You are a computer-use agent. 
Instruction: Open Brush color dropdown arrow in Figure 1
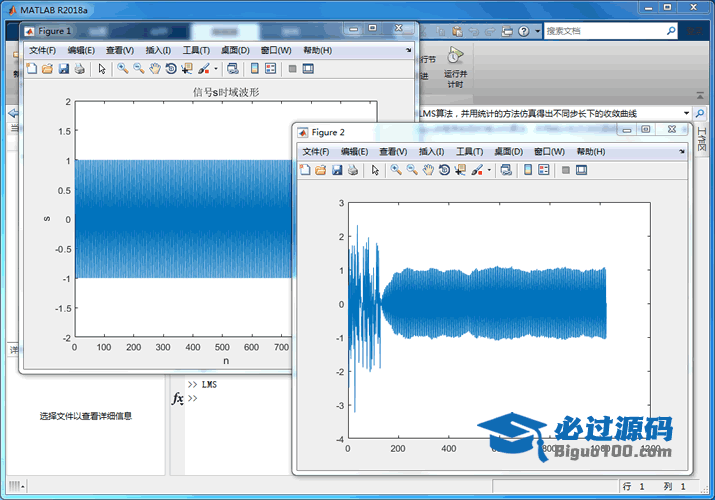[216, 69]
